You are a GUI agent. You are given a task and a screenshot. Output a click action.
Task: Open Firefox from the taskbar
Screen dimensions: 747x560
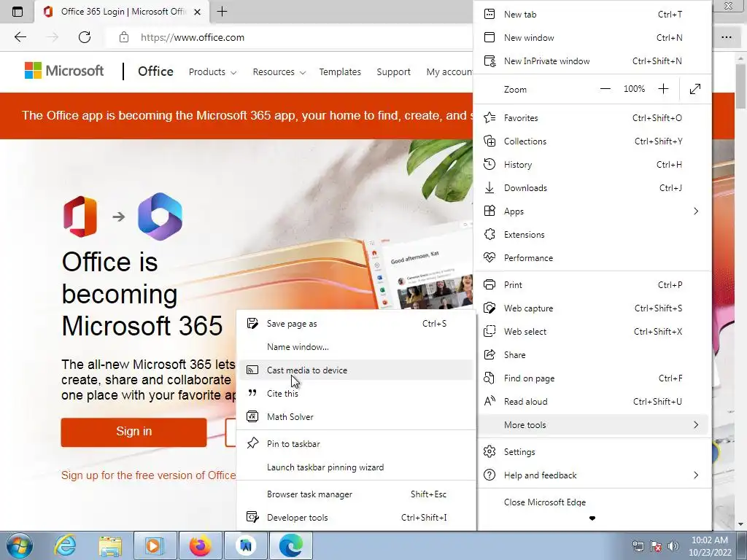(200, 545)
